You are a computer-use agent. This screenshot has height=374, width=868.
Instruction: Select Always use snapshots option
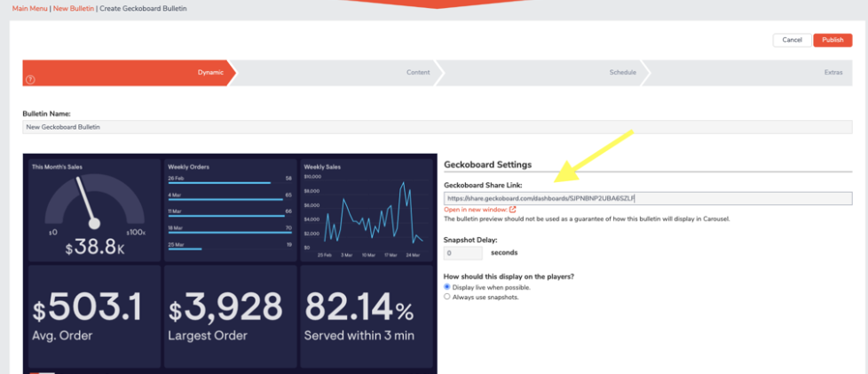point(447,297)
